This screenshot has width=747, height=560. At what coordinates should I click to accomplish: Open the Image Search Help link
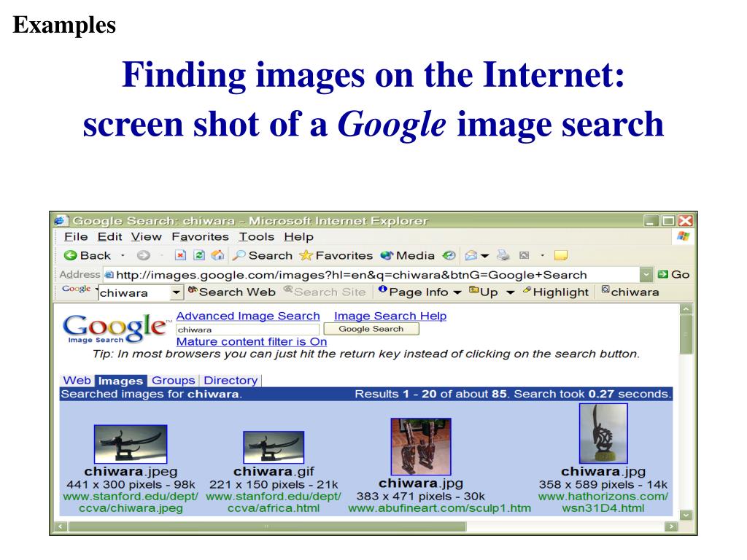390,316
